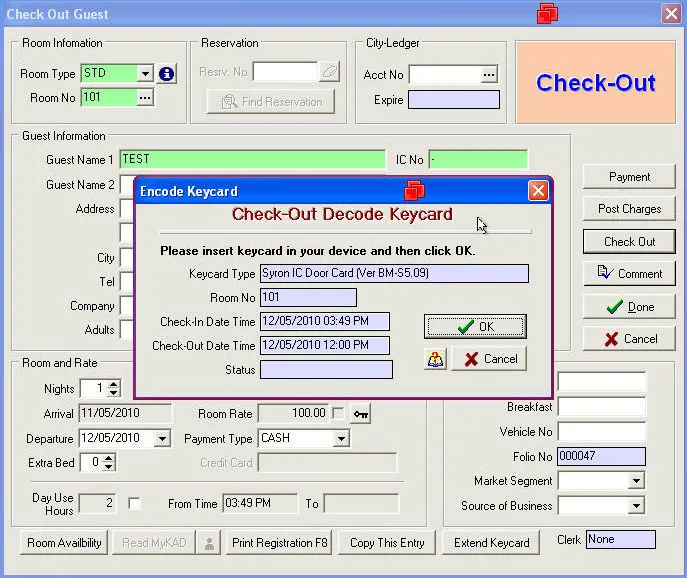Click the Folio No field

click(x=601, y=456)
